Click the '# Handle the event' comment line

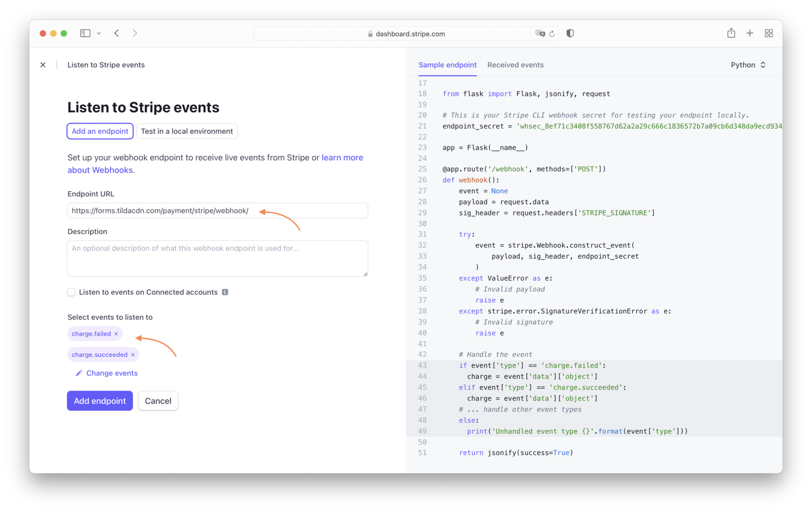[x=495, y=355]
